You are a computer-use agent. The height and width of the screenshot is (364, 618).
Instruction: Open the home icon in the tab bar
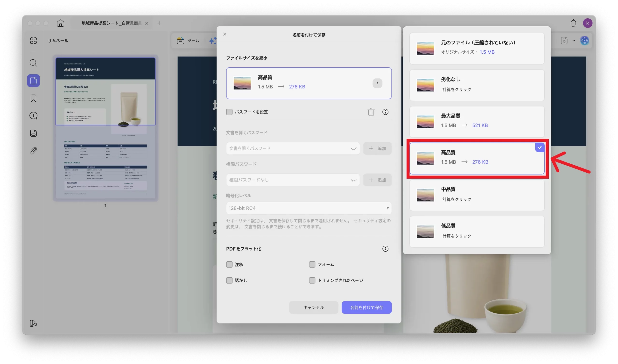tap(60, 23)
